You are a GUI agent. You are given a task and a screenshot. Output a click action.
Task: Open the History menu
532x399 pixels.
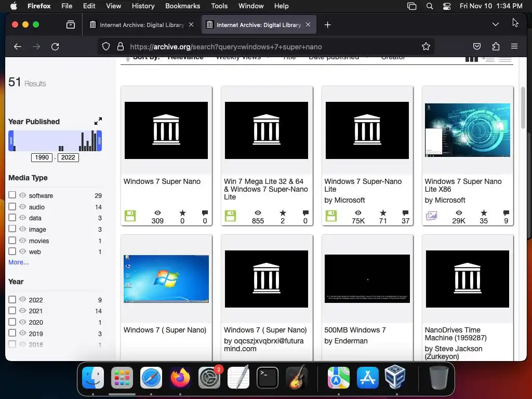(143, 6)
